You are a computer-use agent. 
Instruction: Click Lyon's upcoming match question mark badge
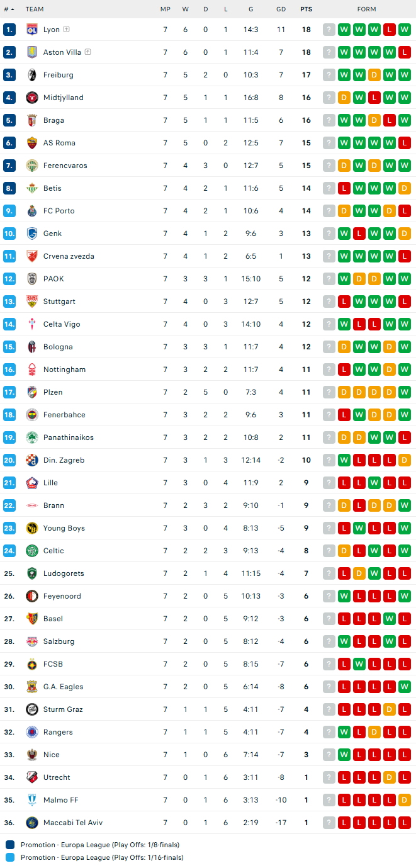[329, 30]
